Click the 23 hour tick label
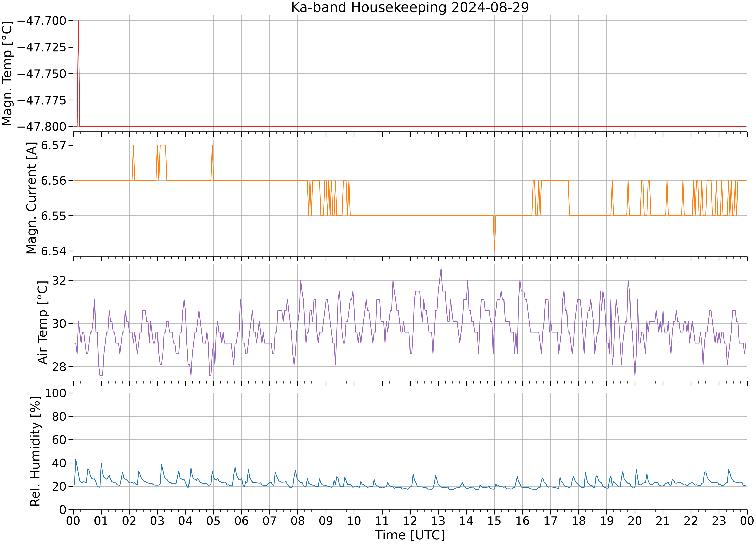This screenshot has width=756, height=544. click(719, 521)
